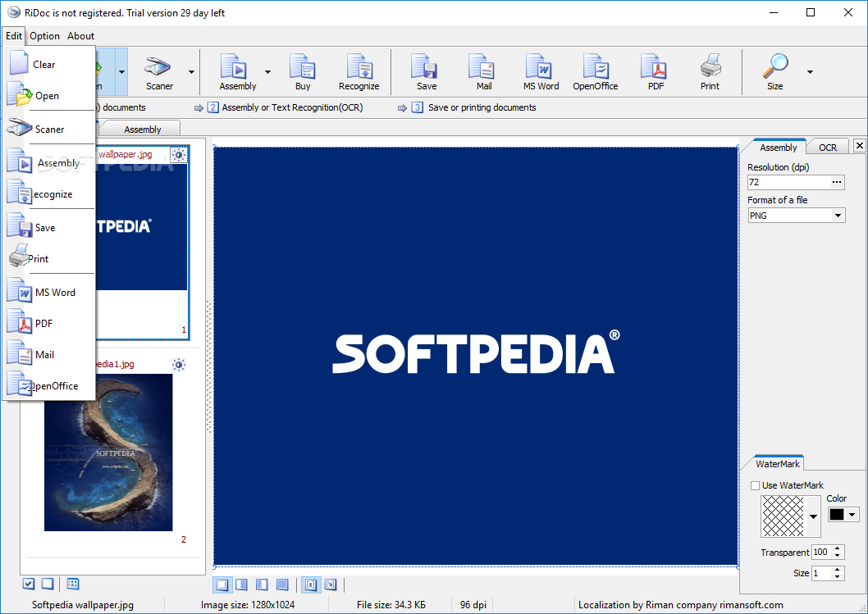868x614 pixels.
Task: Click the PDF export icon
Action: coord(656,72)
